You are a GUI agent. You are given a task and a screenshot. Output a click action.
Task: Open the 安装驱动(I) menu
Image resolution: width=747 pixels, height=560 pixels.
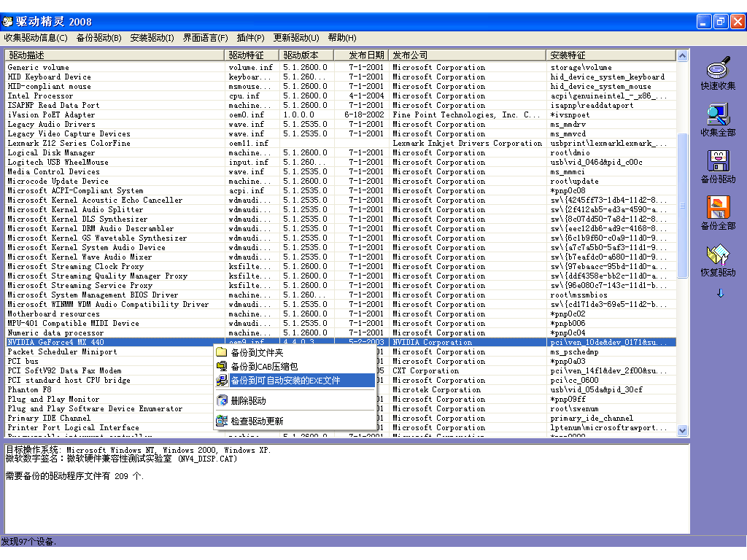tap(152, 38)
